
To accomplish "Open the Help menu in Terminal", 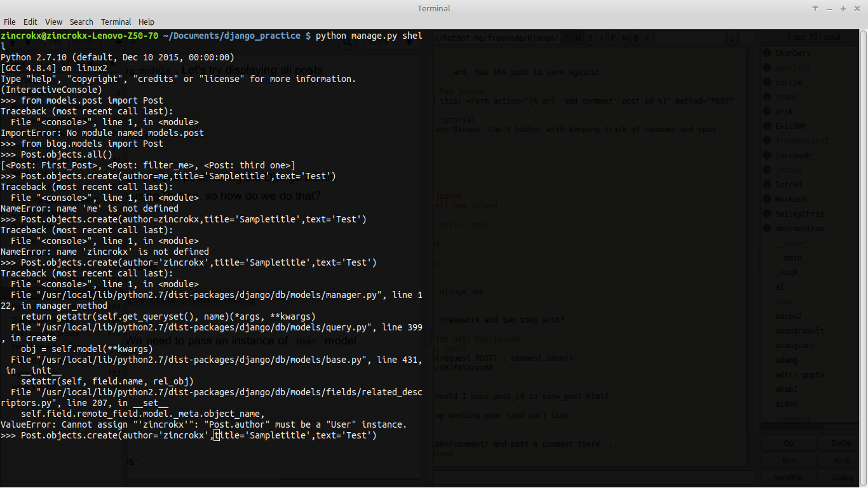I will 146,22.
